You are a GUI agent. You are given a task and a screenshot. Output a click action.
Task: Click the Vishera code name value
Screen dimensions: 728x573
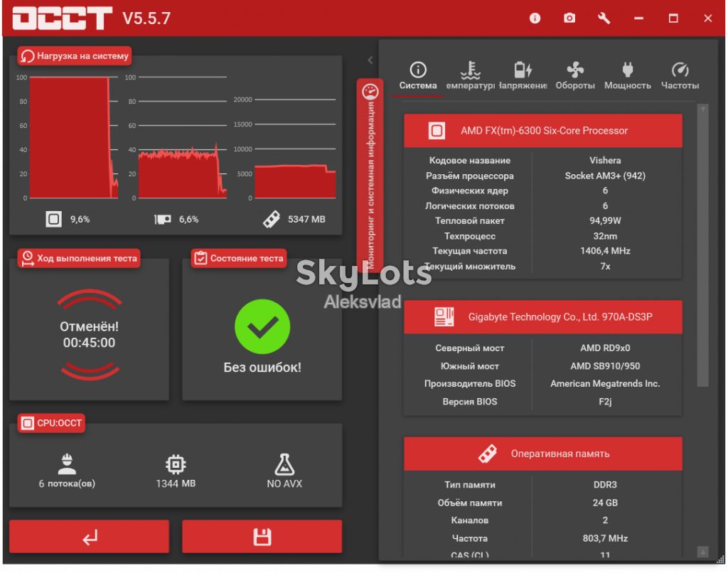point(605,160)
